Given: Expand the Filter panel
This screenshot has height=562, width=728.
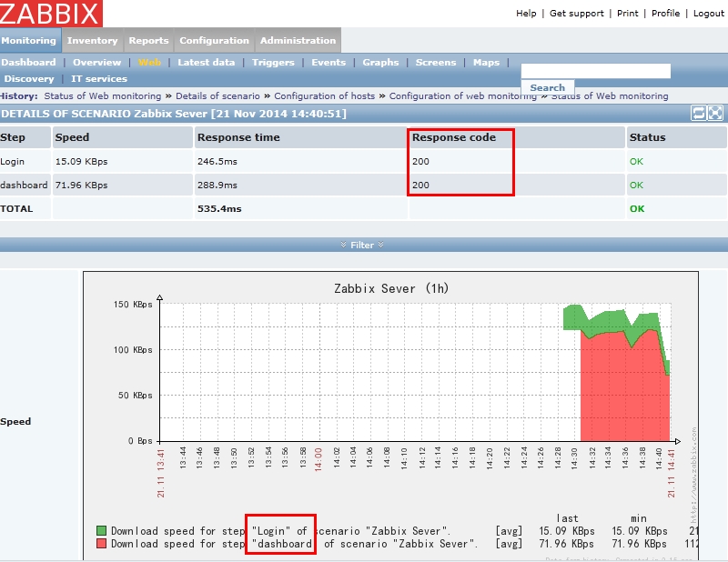Looking at the screenshot, I should pos(362,245).
